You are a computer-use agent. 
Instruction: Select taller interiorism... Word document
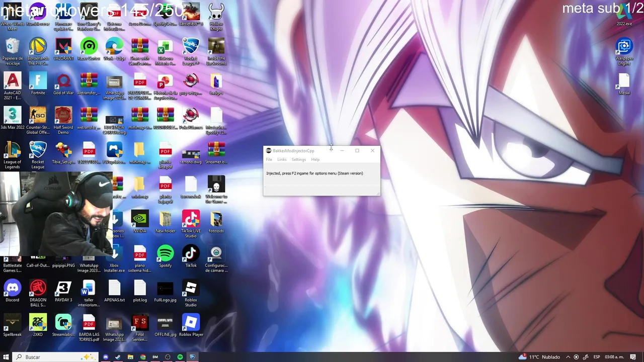(89, 293)
